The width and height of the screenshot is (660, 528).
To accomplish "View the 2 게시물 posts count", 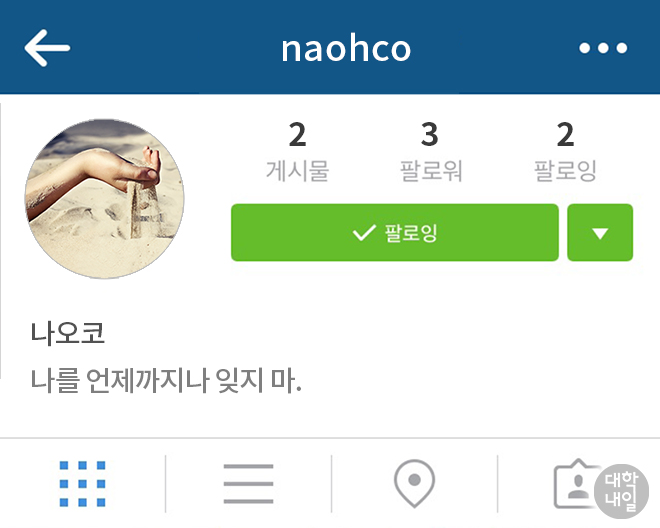I will click(297, 152).
